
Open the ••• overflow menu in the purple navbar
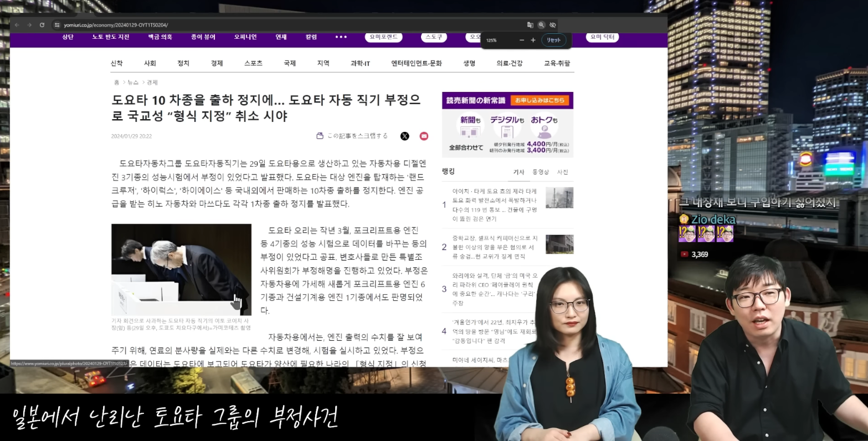[341, 37]
